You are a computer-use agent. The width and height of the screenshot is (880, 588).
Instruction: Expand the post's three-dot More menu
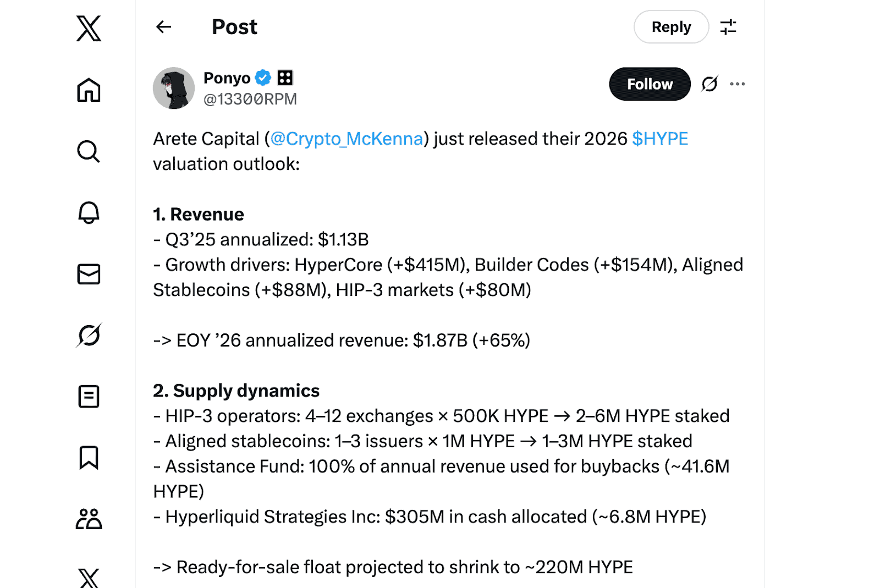(x=738, y=84)
